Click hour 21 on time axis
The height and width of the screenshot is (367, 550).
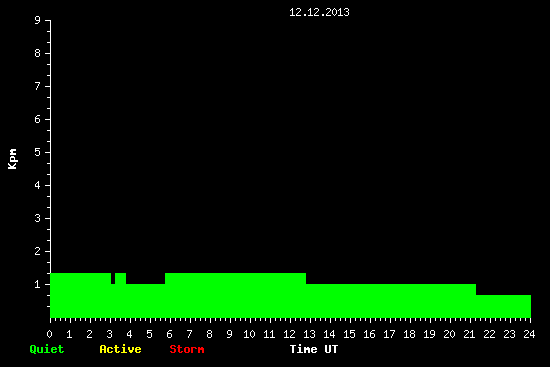[469, 334]
